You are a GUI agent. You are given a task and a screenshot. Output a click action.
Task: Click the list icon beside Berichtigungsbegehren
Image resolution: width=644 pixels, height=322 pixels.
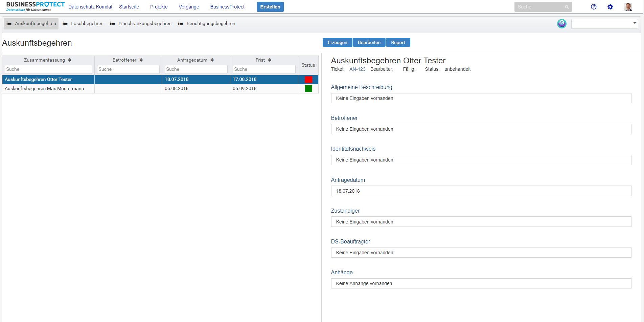click(181, 23)
